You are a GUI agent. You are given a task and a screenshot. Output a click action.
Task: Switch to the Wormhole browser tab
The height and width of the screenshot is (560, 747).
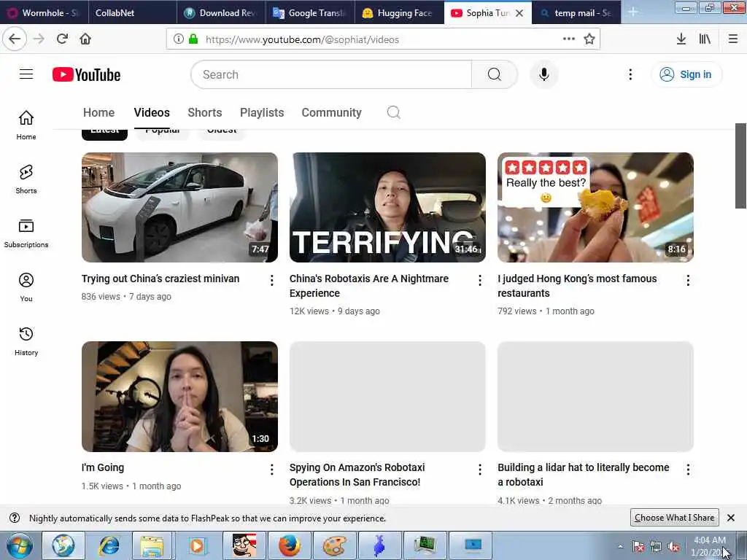tap(44, 13)
